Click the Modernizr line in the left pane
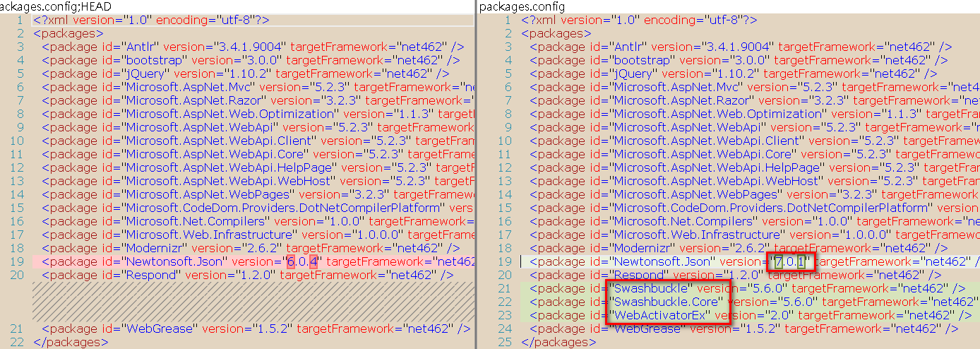 coord(250,249)
